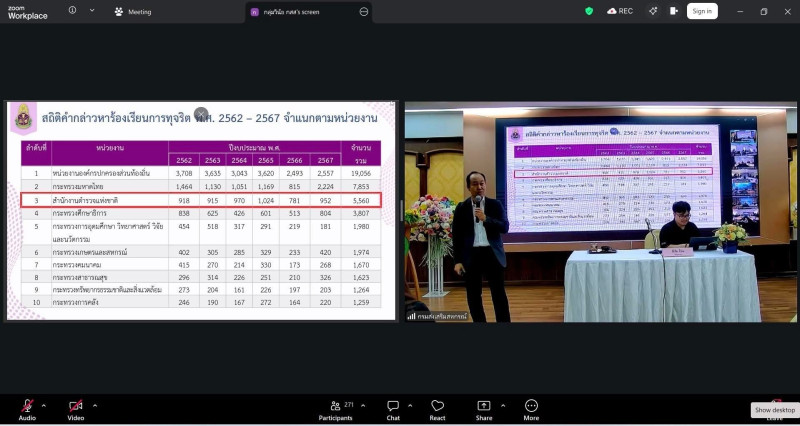Expand video options arrow next to Video
The height and width of the screenshot is (426, 800).
(94, 405)
